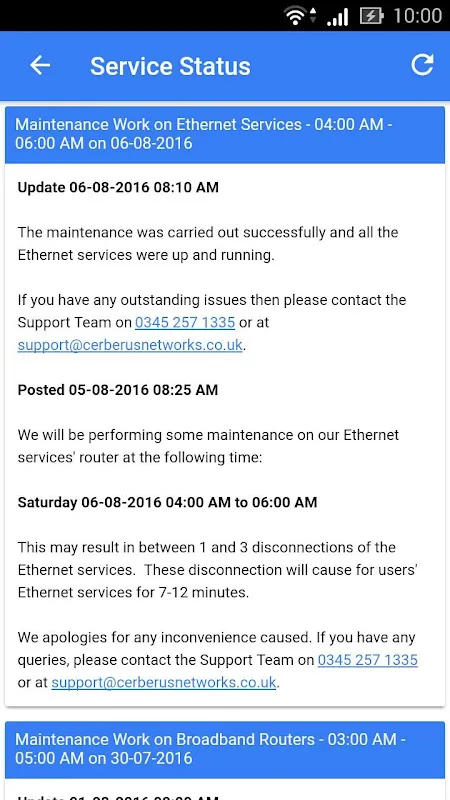
Task: Refresh the service status page
Action: pos(422,65)
